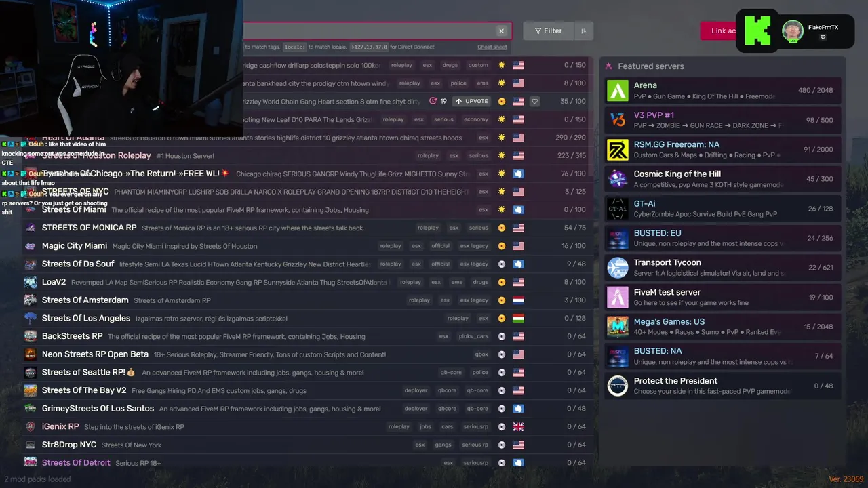Image resolution: width=868 pixels, height=488 pixels.
Task: Click 'esx legacy' tag on Magic City Miami
Action: click(474, 246)
